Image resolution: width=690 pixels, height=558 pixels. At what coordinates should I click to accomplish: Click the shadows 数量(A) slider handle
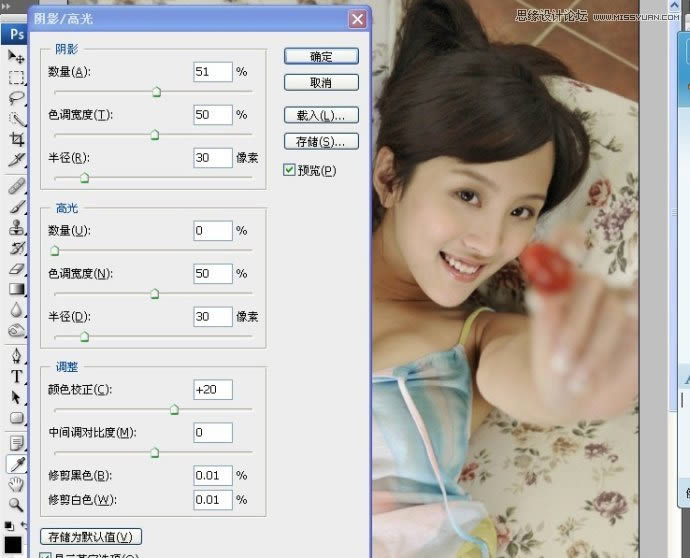[x=157, y=92]
